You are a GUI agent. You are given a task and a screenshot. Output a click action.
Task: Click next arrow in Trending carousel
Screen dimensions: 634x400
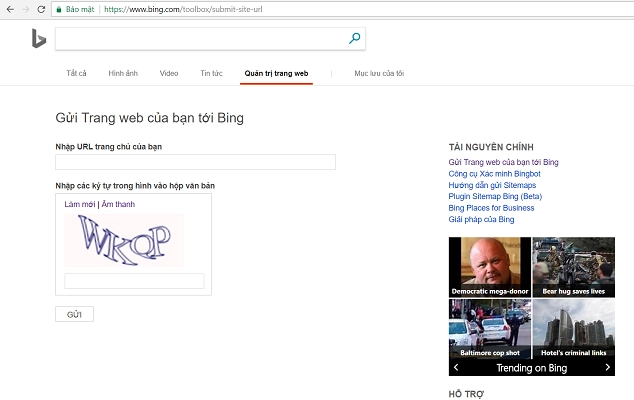click(x=607, y=367)
